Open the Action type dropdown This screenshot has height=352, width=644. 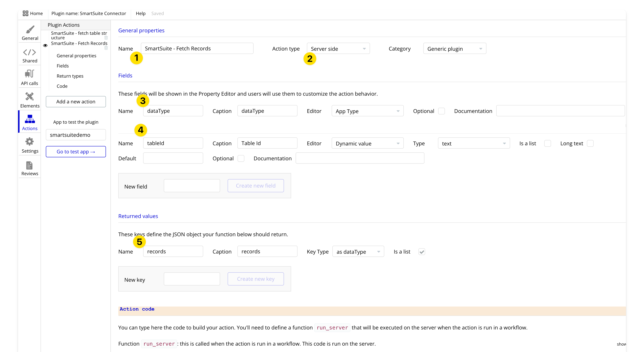coord(338,49)
